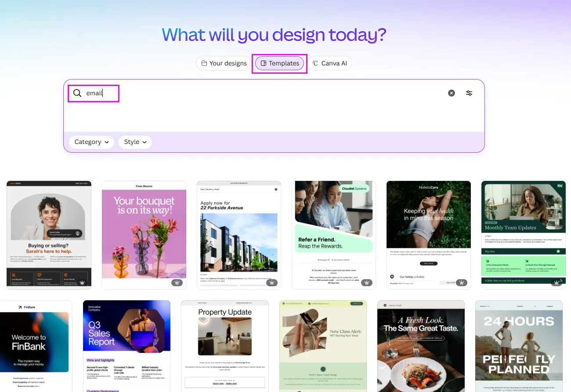Open the search filters slider icon
Viewport: 571px width, 392px height.
tap(469, 93)
